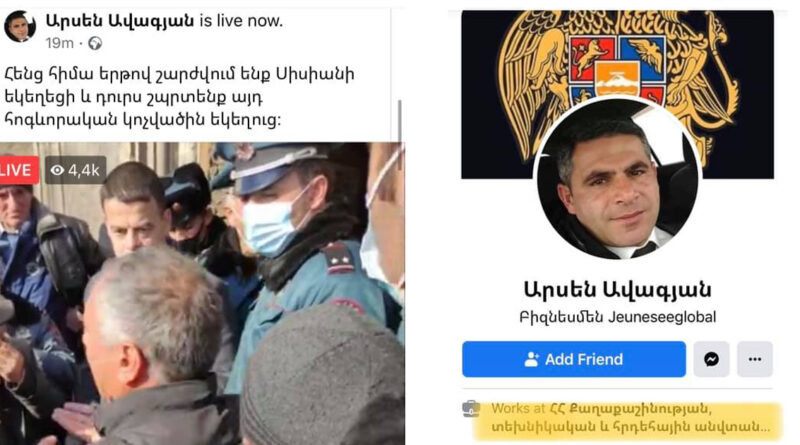The height and width of the screenshot is (445, 800).
Task: Click the red LIVE badge
Action: pos(18,170)
